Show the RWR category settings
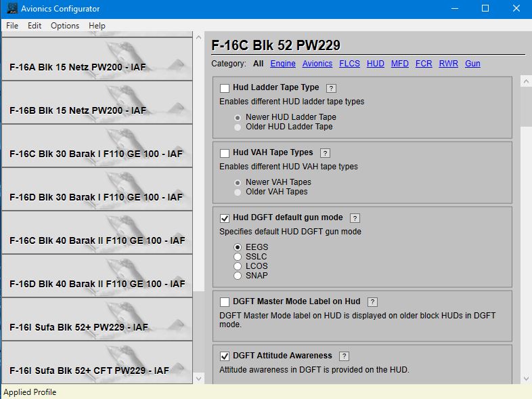This screenshot has width=532, height=399. point(448,64)
